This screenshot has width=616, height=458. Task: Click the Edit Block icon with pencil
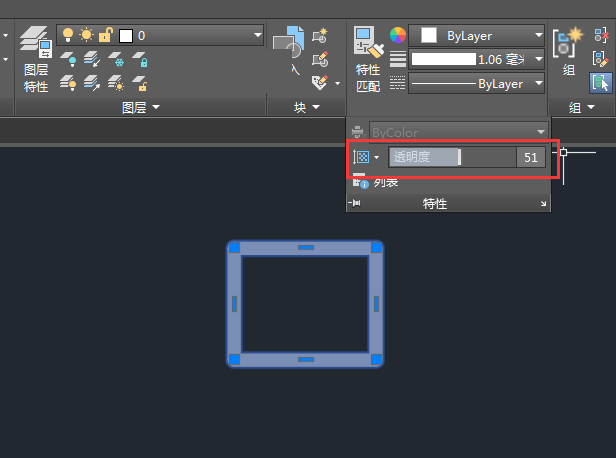click(320, 59)
